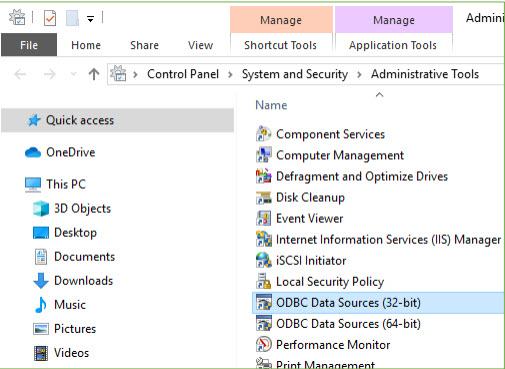The width and height of the screenshot is (505, 369).
Task: Click the orange Manage contextual tab
Action: pyautogui.click(x=281, y=20)
